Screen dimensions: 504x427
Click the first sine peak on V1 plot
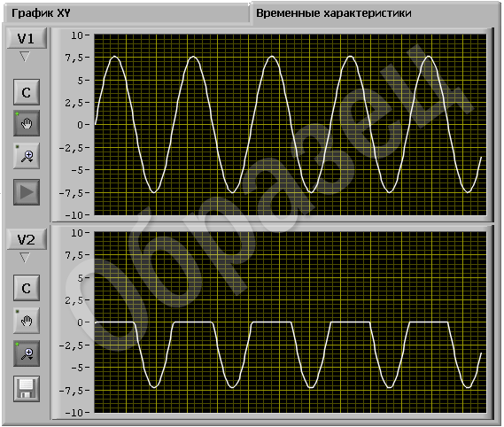pos(115,57)
